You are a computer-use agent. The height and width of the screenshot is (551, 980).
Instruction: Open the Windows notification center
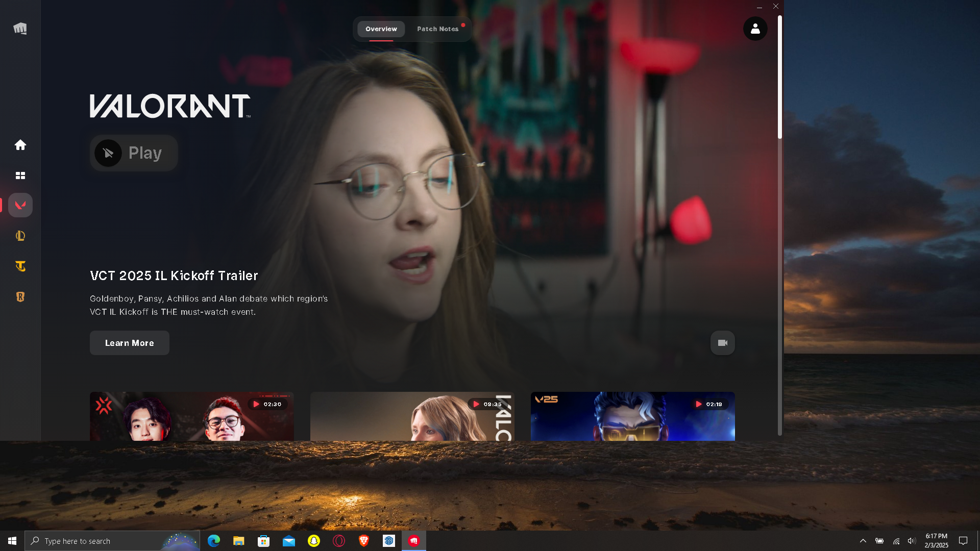(x=963, y=541)
